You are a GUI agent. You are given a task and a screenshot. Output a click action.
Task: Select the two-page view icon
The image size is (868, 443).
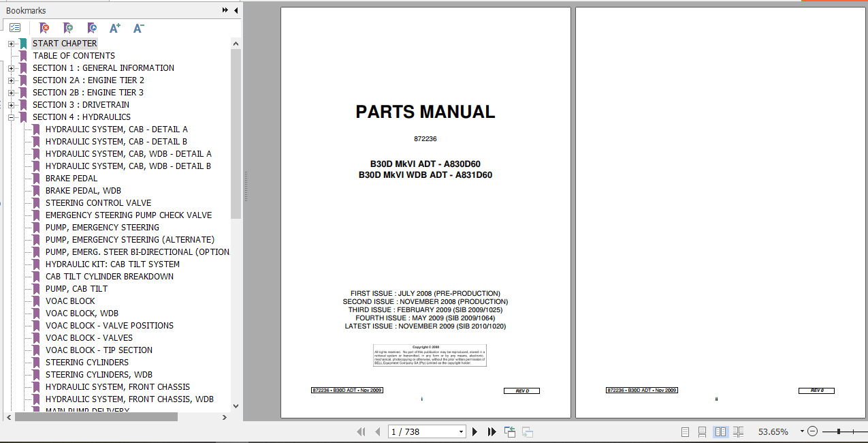720,431
